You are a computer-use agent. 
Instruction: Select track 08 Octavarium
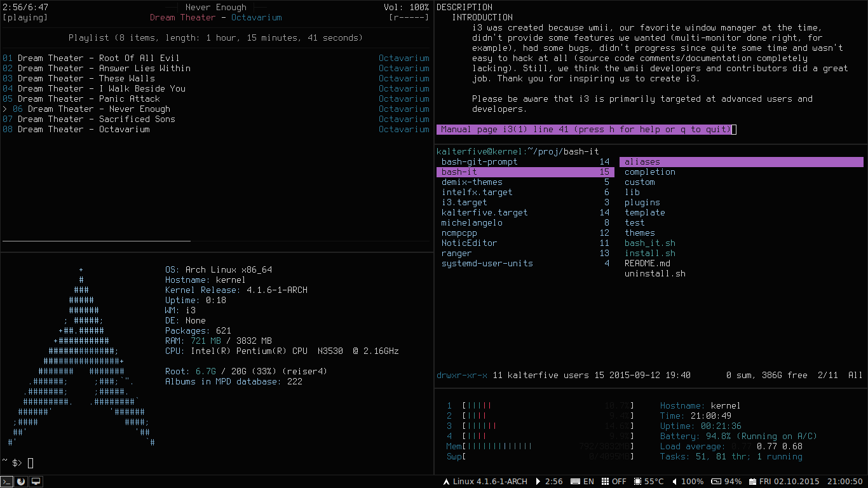click(x=216, y=129)
